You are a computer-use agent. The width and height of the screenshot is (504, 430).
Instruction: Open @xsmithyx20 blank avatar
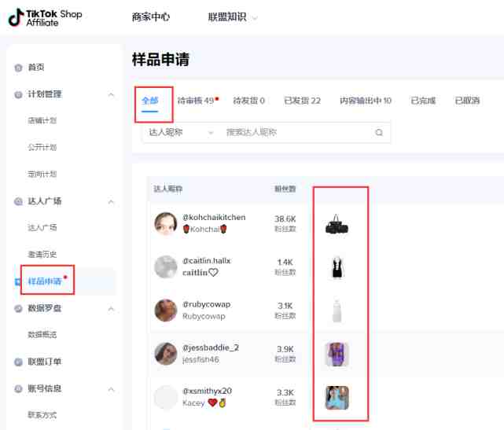166,397
